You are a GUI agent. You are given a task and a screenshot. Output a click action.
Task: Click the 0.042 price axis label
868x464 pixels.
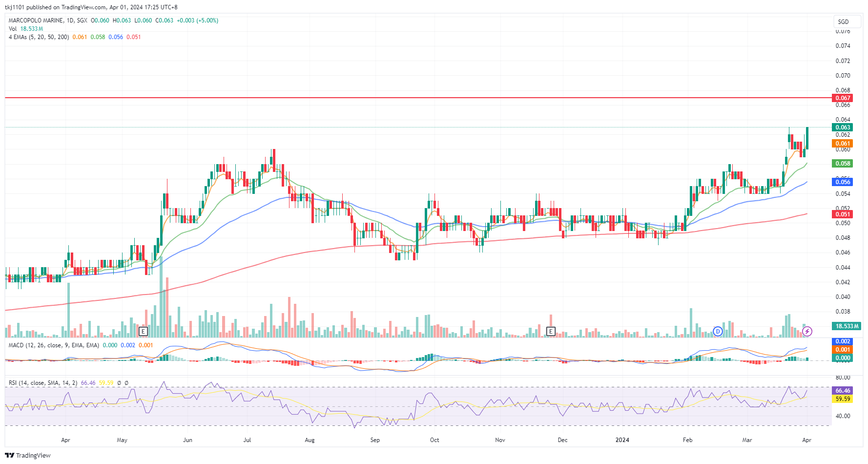(843, 282)
